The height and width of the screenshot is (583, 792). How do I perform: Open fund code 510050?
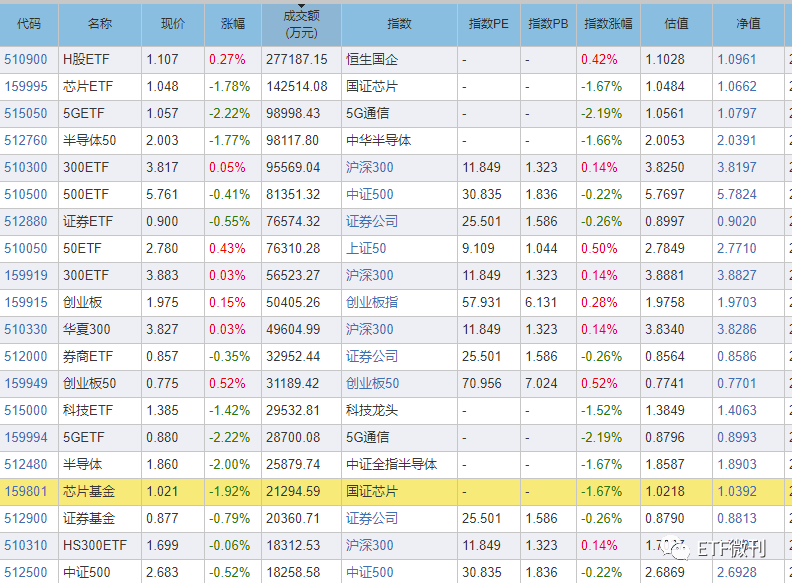(x=26, y=249)
